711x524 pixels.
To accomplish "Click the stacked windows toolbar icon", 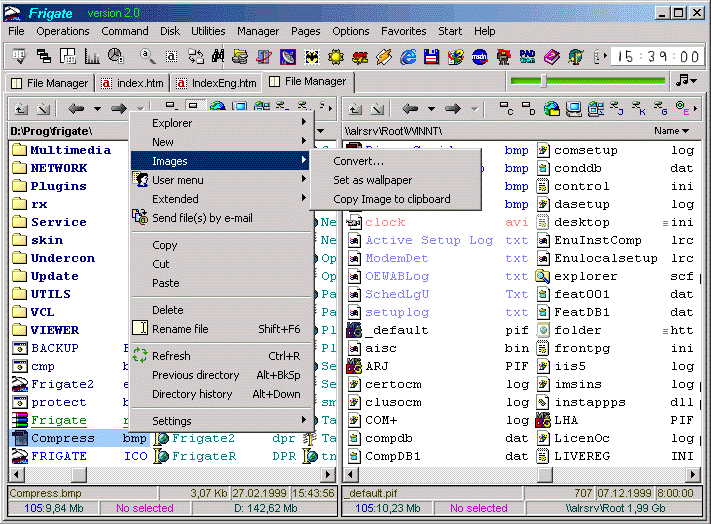I will tap(44, 56).
